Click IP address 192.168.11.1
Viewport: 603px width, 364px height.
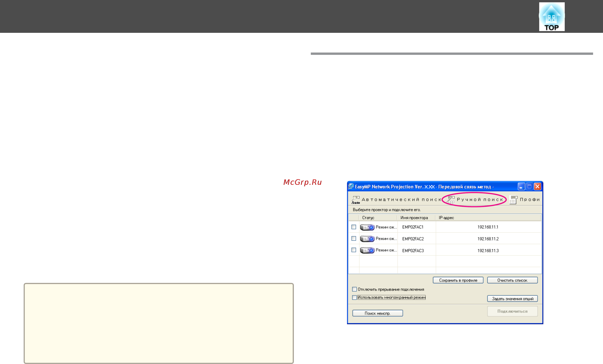(x=488, y=227)
